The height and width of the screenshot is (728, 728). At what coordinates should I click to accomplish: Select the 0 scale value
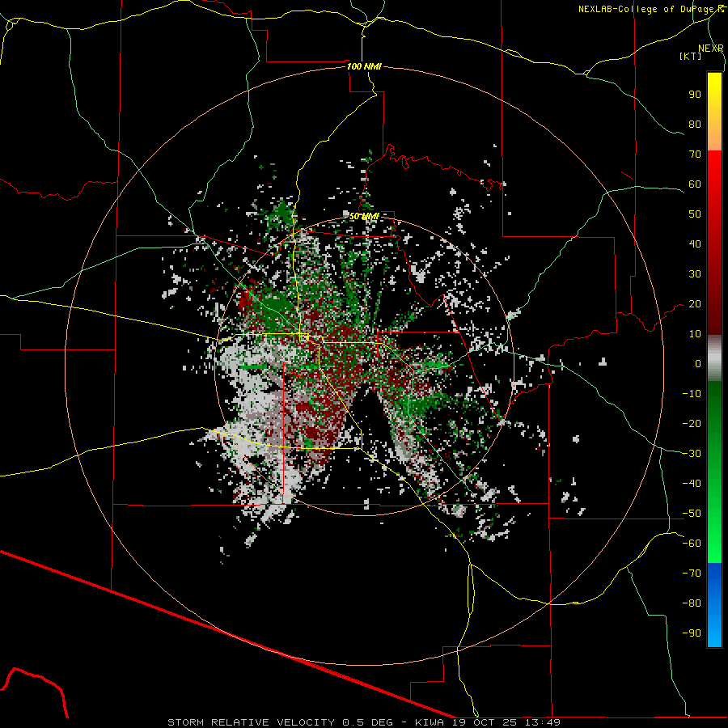tap(698, 364)
